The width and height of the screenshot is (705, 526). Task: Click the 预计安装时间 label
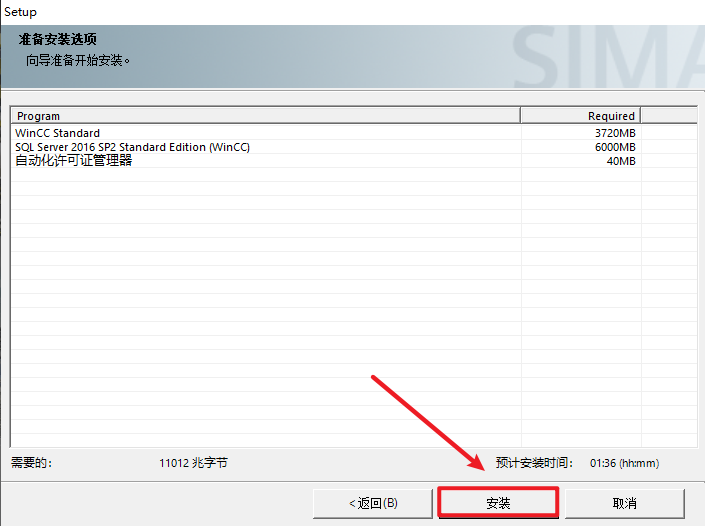click(x=534, y=463)
